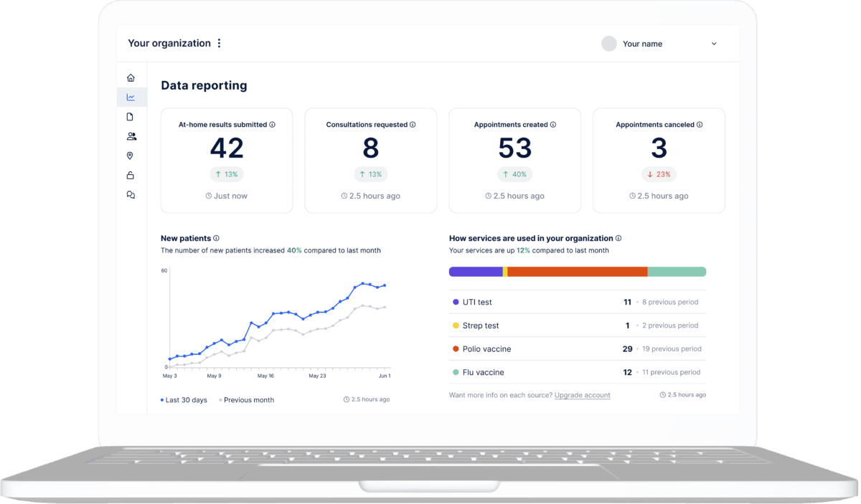
Task: Expand the Your name account dropdown
Action: pyautogui.click(x=713, y=44)
